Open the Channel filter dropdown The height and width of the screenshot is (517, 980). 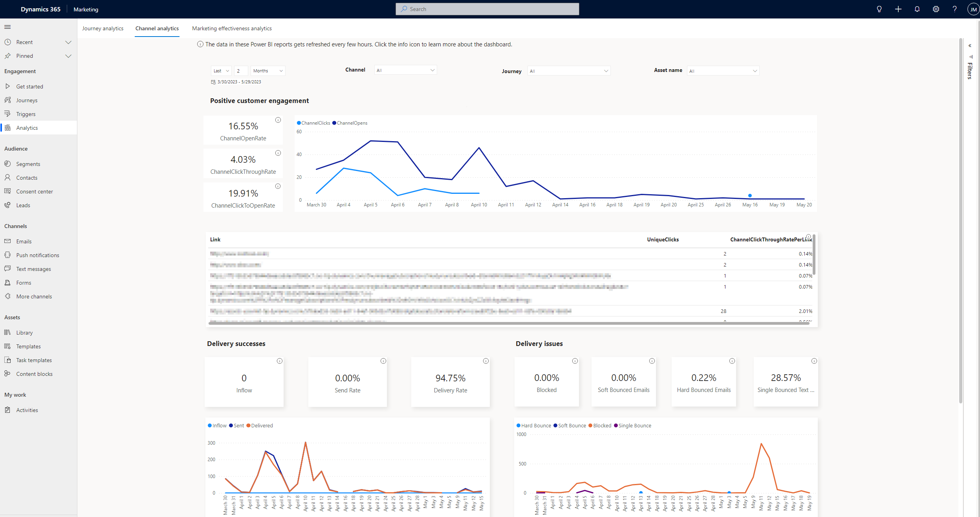[405, 70]
